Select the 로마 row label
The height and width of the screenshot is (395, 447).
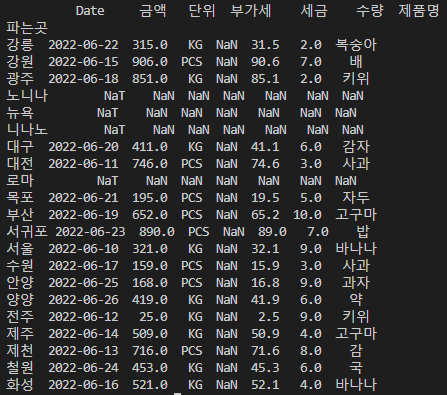coord(20,181)
